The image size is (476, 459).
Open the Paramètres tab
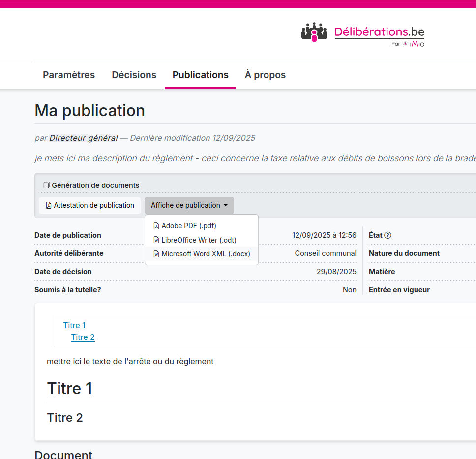[x=69, y=75]
